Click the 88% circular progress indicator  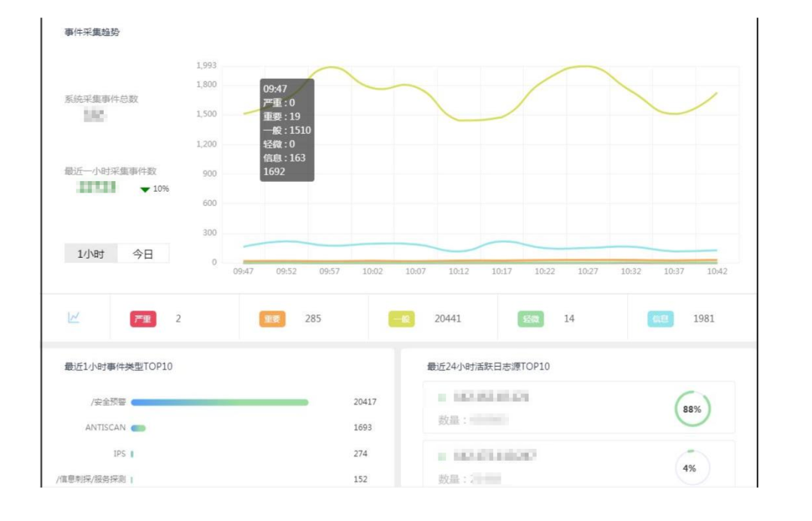click(692, 410)
